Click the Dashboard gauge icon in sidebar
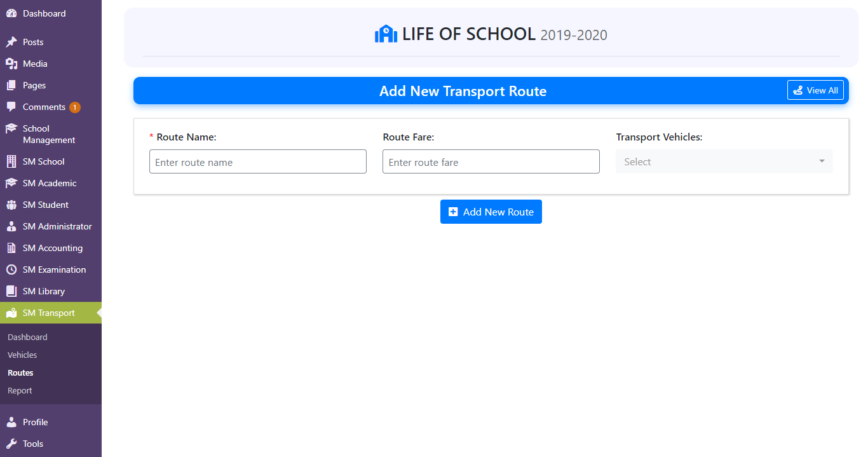 pos(11,13)
